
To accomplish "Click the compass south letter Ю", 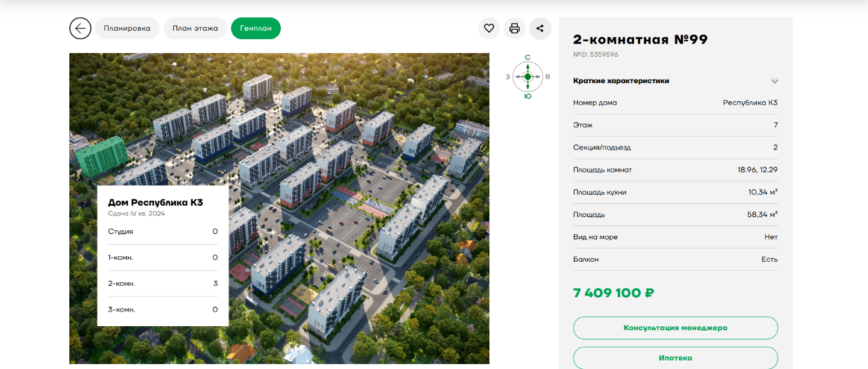I will point(528,96).
